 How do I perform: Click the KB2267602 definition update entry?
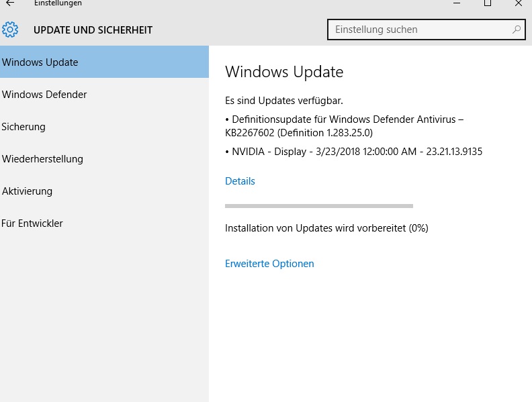(x=345, y=125)
